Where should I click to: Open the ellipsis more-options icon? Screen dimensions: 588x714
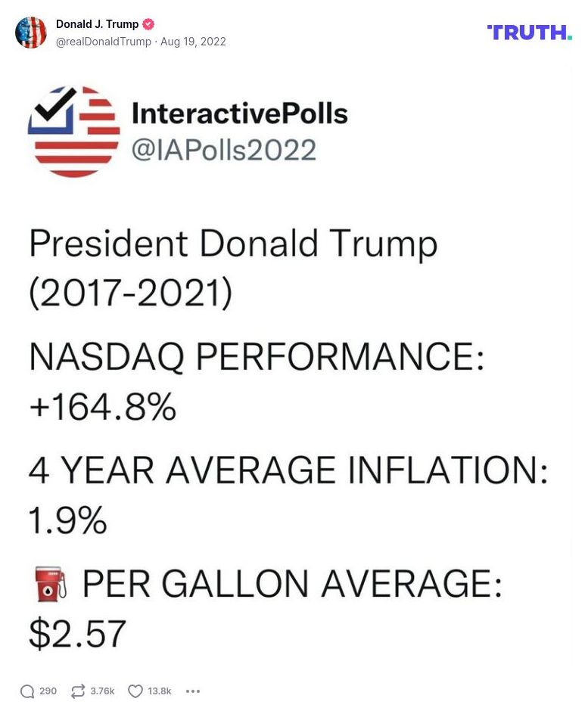[x=193, y=691]
